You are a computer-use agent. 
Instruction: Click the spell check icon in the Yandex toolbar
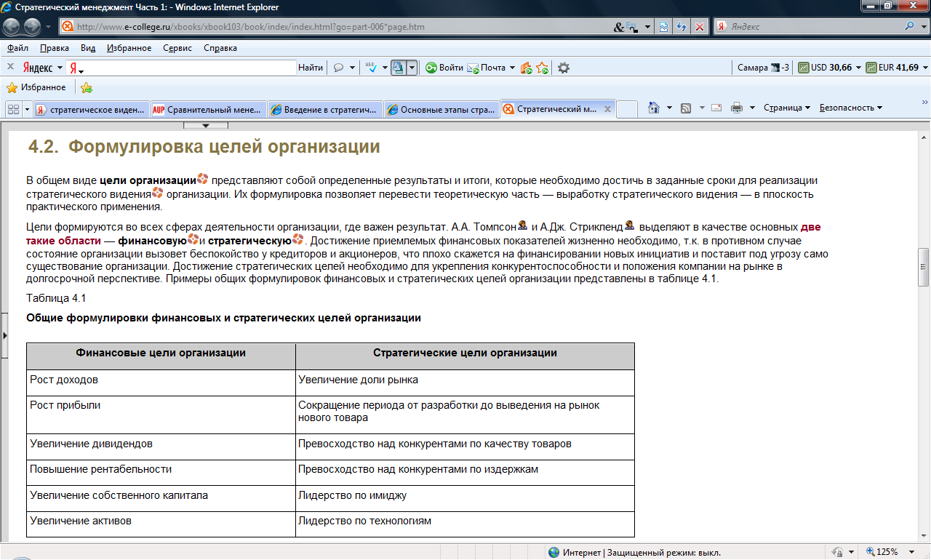[371, 68]
